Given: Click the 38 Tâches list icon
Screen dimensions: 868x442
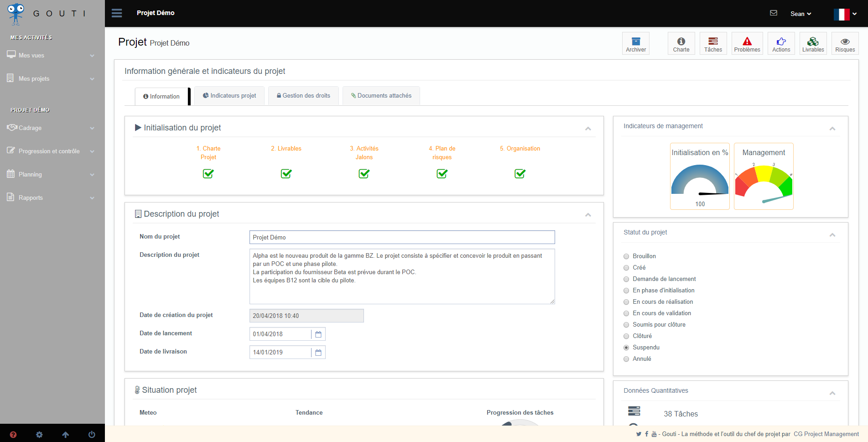Looking at the screenshot, I should click(x=634, y=411).
